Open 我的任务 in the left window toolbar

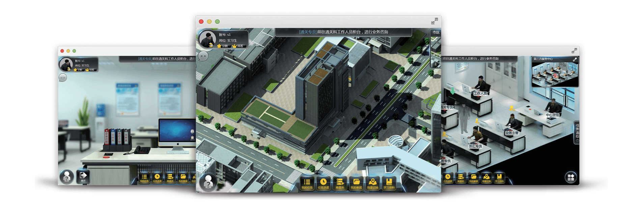click(144, 178)
